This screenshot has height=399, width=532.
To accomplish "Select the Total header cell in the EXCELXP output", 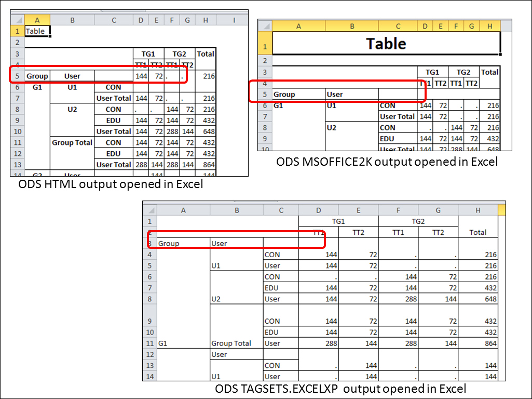I will coord(477,232).
